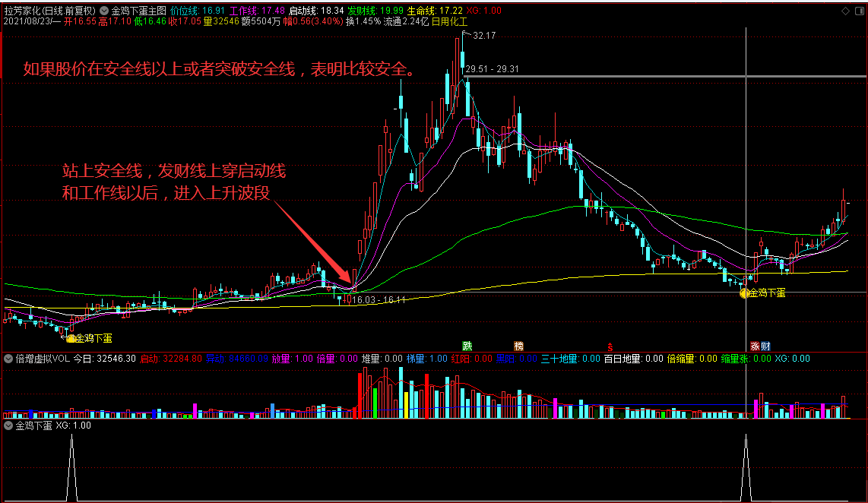Click the orange 榜 marker on the time axis
868x503 pixels.
pyautogui.click(x=518, y=346)
